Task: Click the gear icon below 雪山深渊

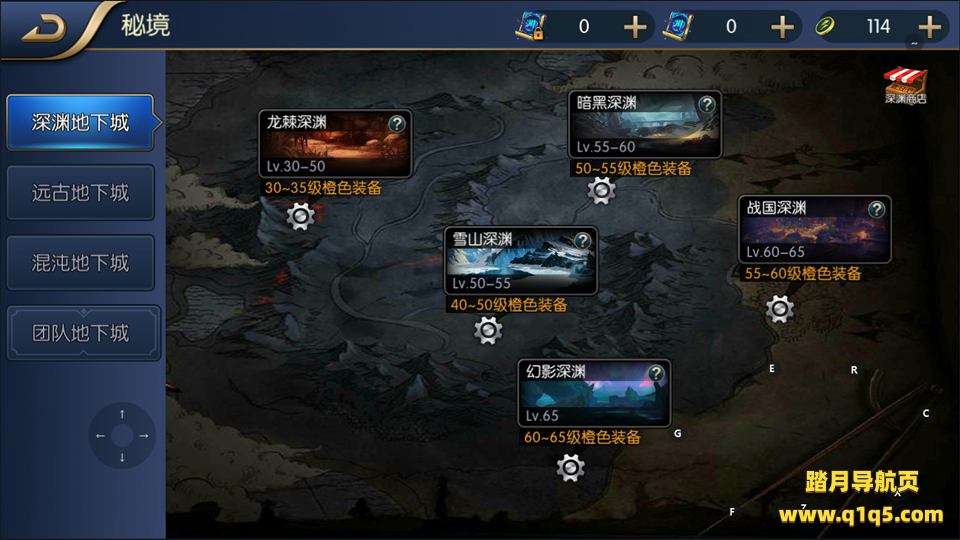Action: click(488, 331)
